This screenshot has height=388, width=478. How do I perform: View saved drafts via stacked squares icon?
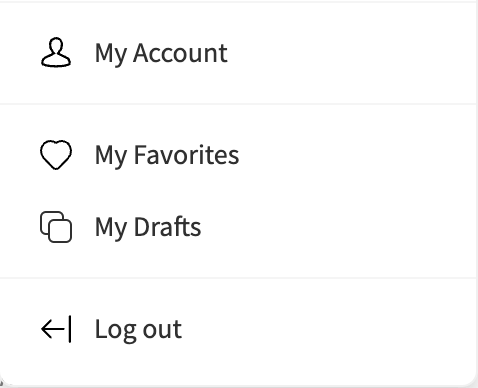point(56,227)
